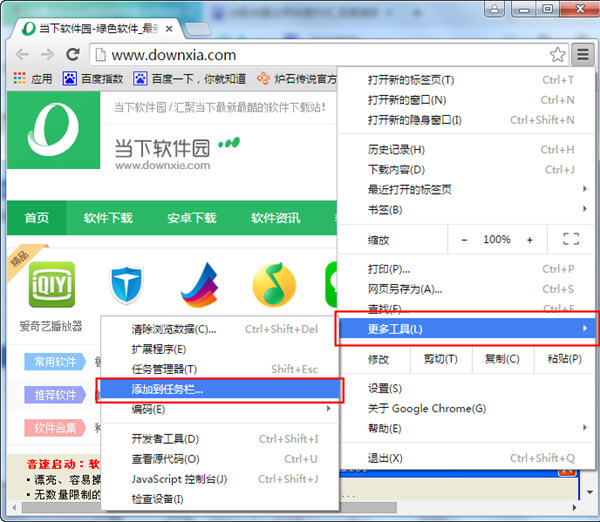Click the browser back arrow
The width and height of the screenshot is (600, 522).
point(21,55)
